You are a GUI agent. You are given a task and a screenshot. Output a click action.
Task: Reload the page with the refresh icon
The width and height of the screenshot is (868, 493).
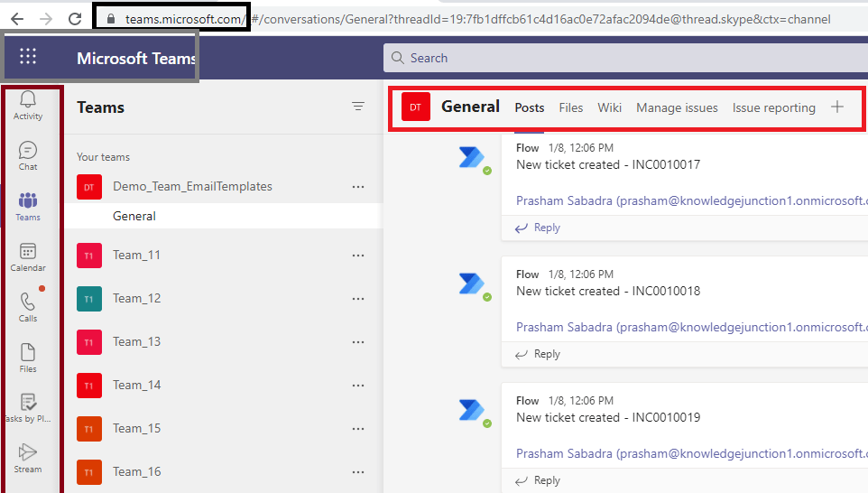click(x=75, y=19)
